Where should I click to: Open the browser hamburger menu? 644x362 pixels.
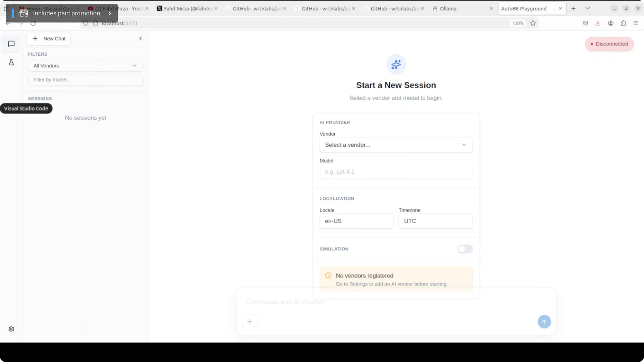(x=636, y=23)
